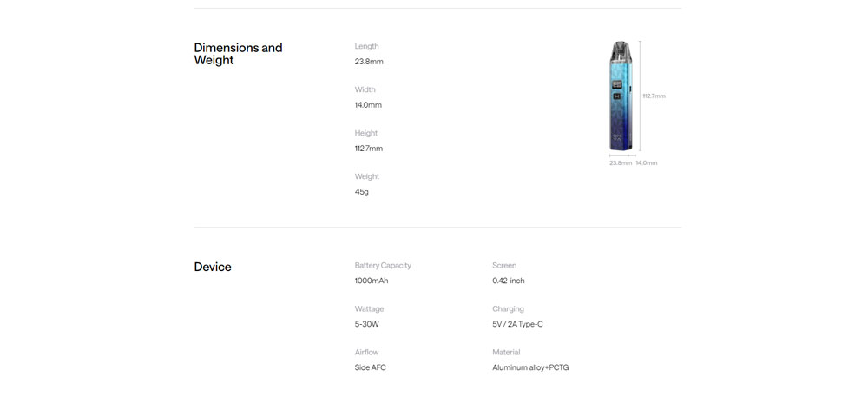Click the Device section heading

coord(213,267)
